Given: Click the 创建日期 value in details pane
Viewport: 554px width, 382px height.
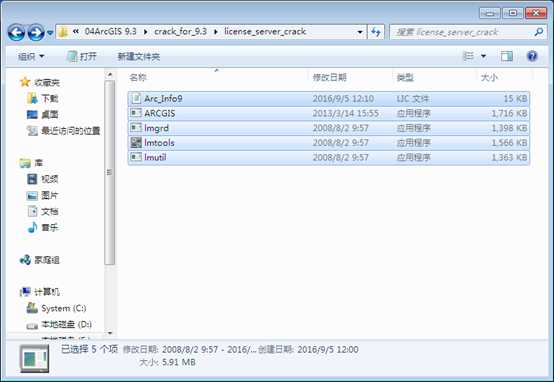Looking at the screenshot, I should click(328, 349).
